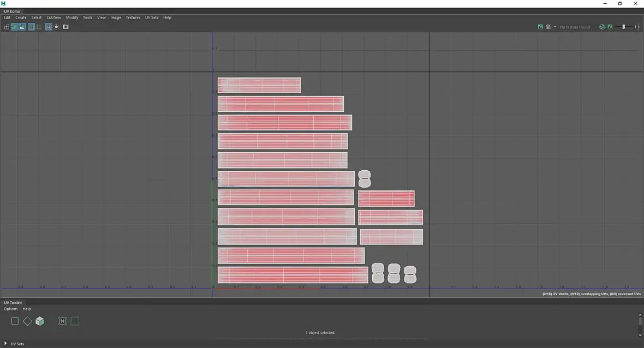This screenshot has height=348, width=644.
Task: Choose the shaded cube icon in UV Toolkit
Action: (40, 321)
